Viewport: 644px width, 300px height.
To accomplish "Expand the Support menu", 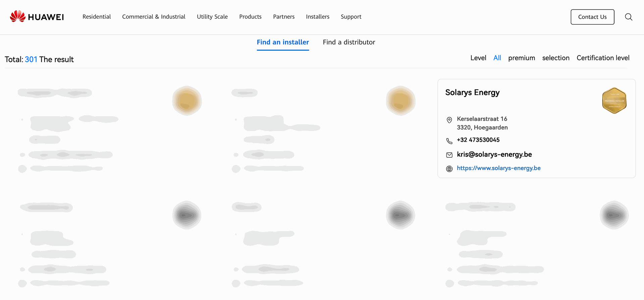I will tap(351, 17).
